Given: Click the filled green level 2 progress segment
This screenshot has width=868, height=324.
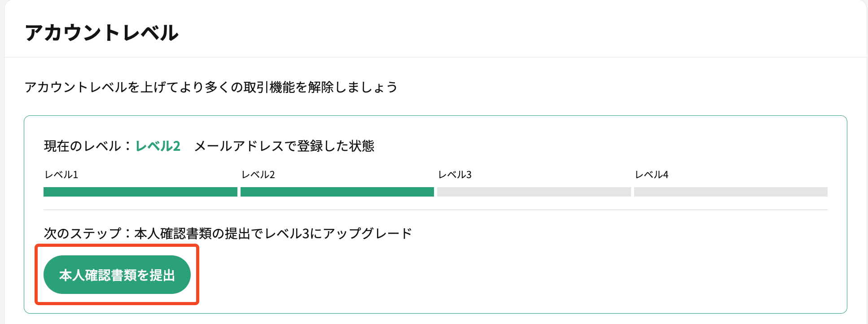Looking at the screenshot, I should [x=337, y=192].
